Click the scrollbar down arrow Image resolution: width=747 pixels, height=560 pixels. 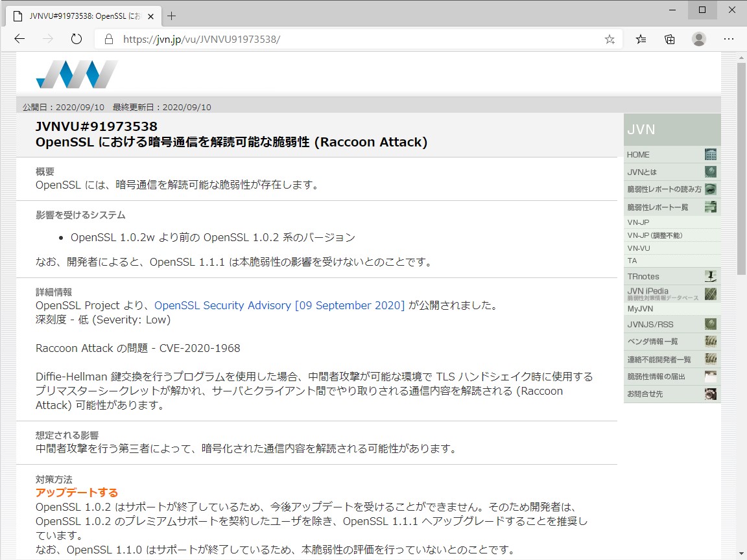click(x=741, y=554)
